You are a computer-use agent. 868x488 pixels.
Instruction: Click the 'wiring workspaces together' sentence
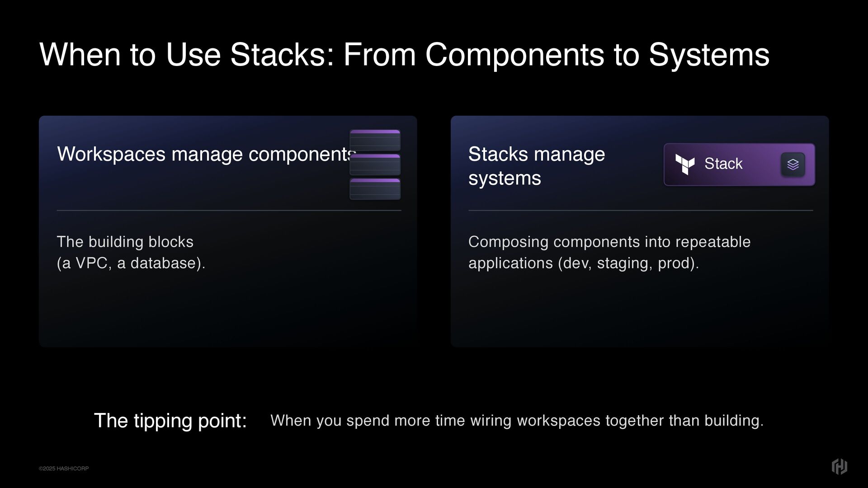point(517,421)
